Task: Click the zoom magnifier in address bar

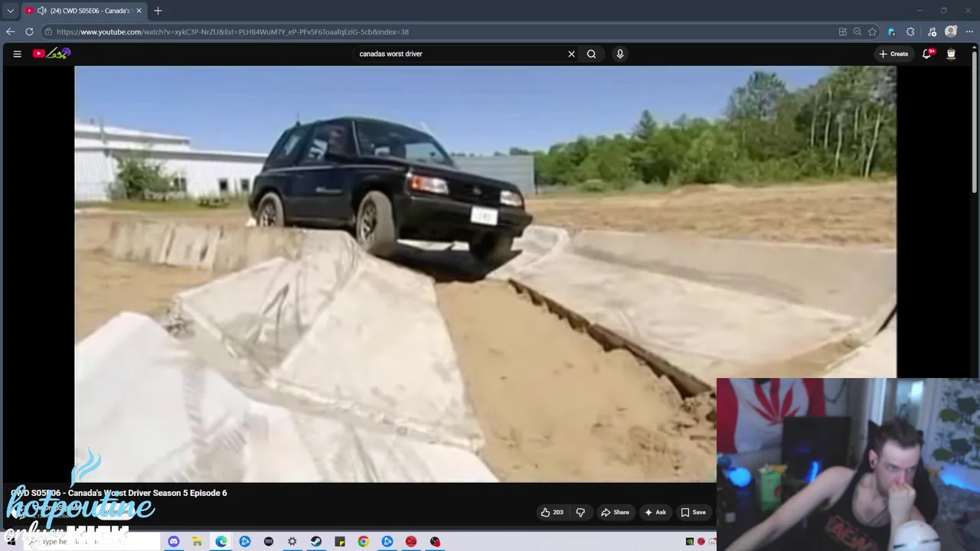Action: coord(857,31)
